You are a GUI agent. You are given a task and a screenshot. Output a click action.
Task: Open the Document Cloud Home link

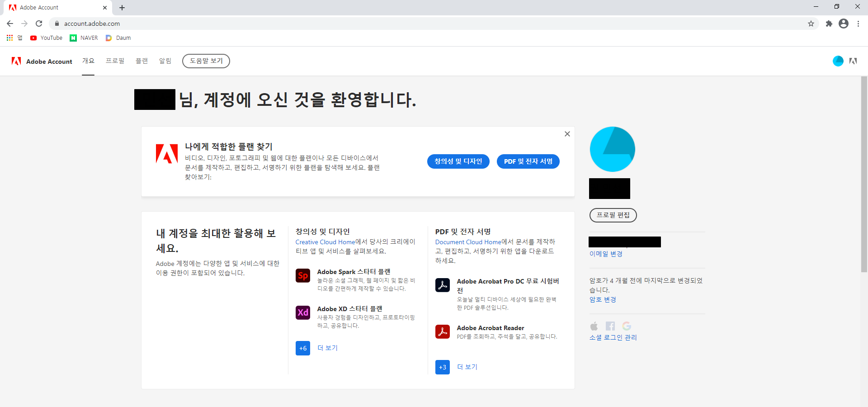tap(468, 242)
